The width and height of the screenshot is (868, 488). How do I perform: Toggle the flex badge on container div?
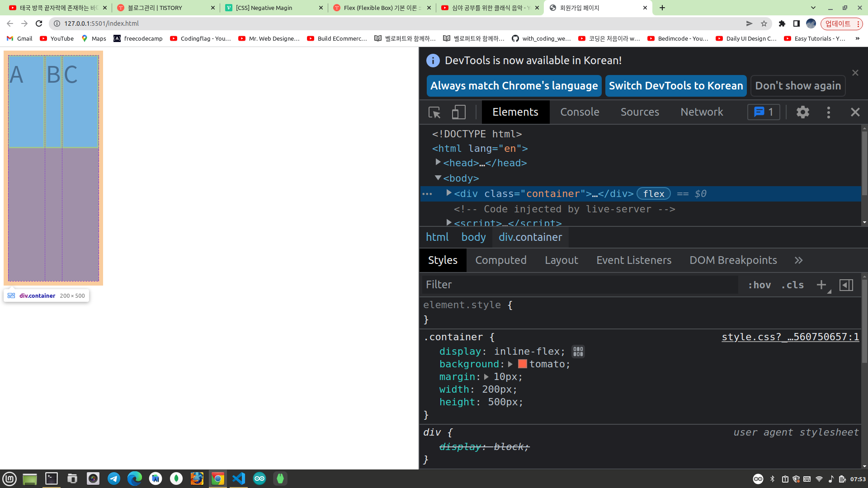(653, 194)
